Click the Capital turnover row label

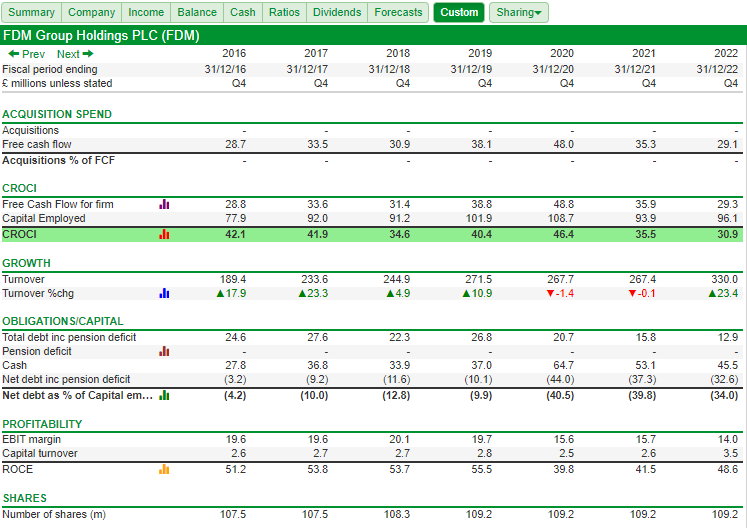[x=40, y=454]
